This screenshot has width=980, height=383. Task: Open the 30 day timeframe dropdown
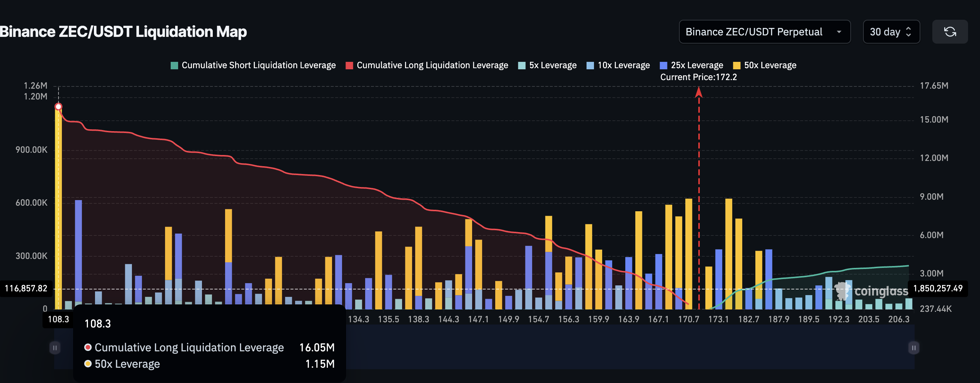tap(891, 32)
